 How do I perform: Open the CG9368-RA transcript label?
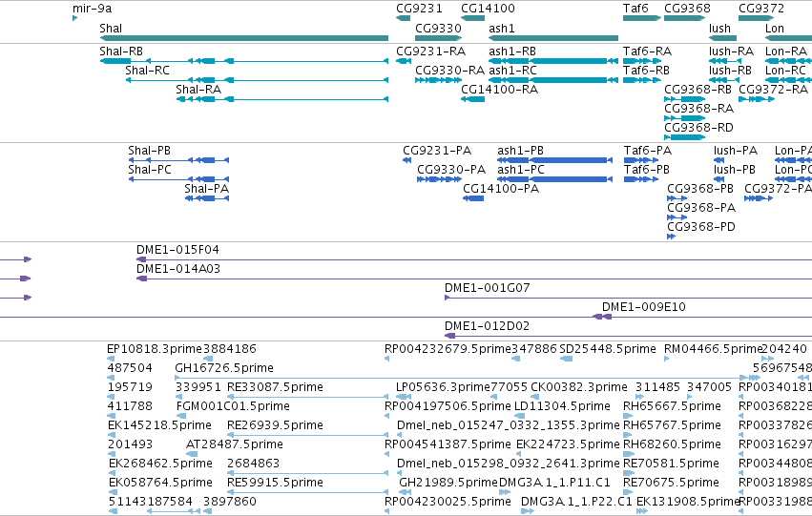point(699,109)
